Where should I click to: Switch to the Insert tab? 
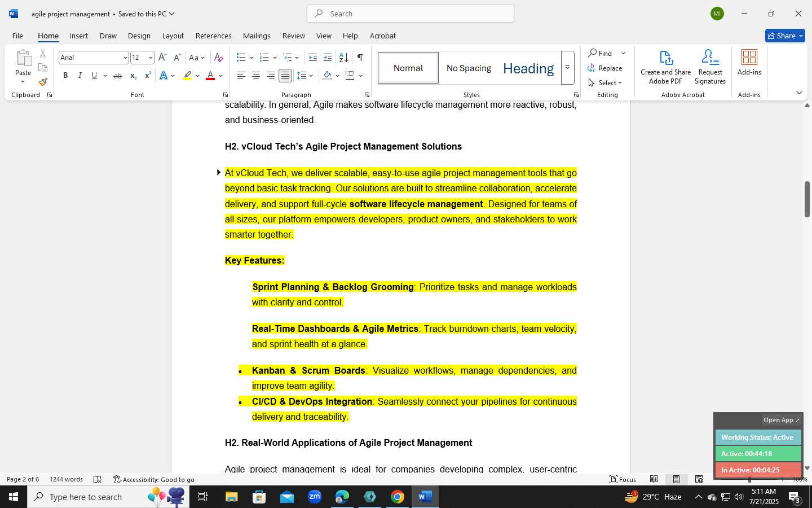pyautogui.click(x=79, y=36)
